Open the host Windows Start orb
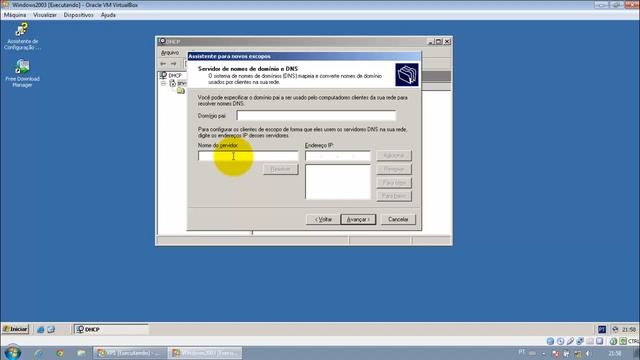The height and width of the screenshot is (360, 640). click(13, 353)
